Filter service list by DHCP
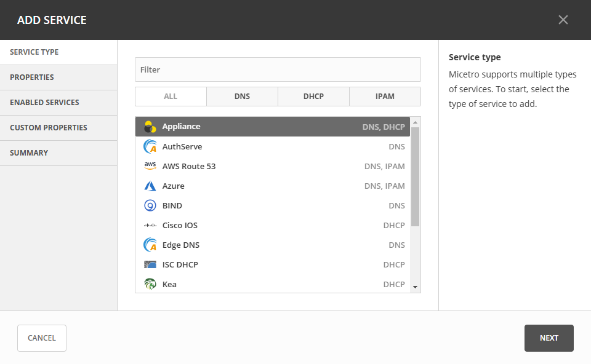 (313, 97)
